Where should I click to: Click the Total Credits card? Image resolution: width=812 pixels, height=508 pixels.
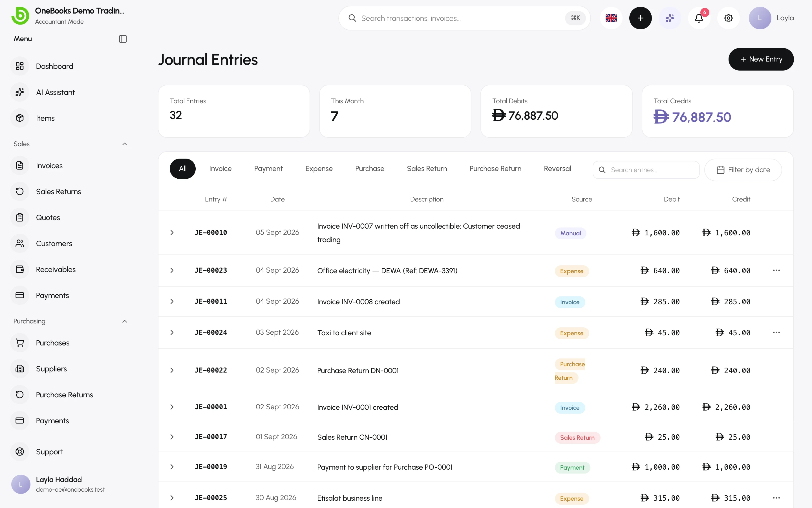pos(717,111)
